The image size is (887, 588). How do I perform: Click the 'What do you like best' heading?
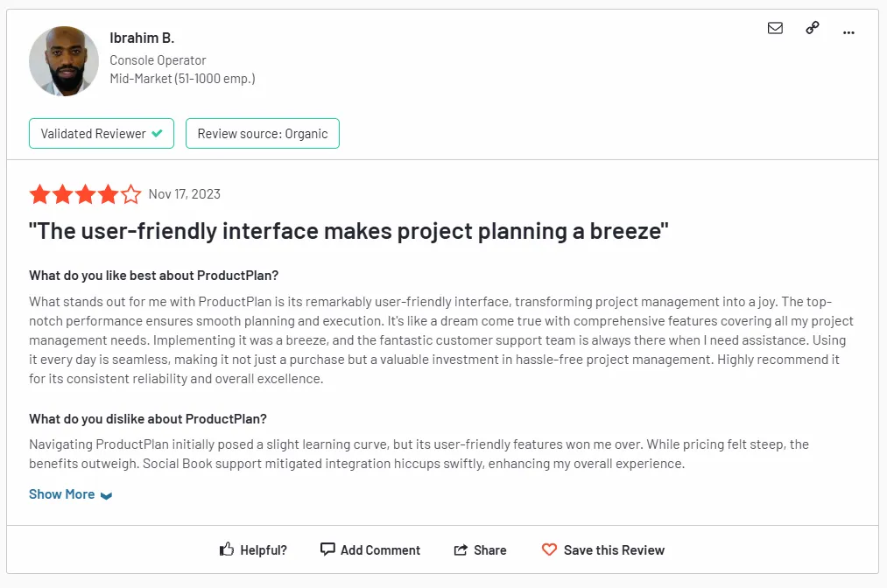[x=154, y=276]
